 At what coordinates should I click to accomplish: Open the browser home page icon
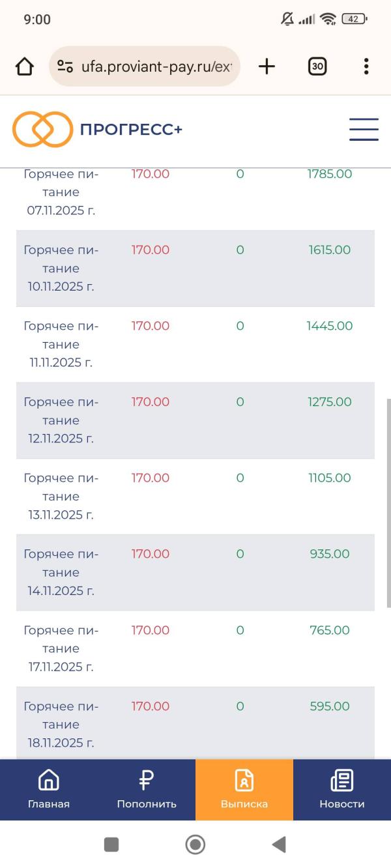[24, 66]
